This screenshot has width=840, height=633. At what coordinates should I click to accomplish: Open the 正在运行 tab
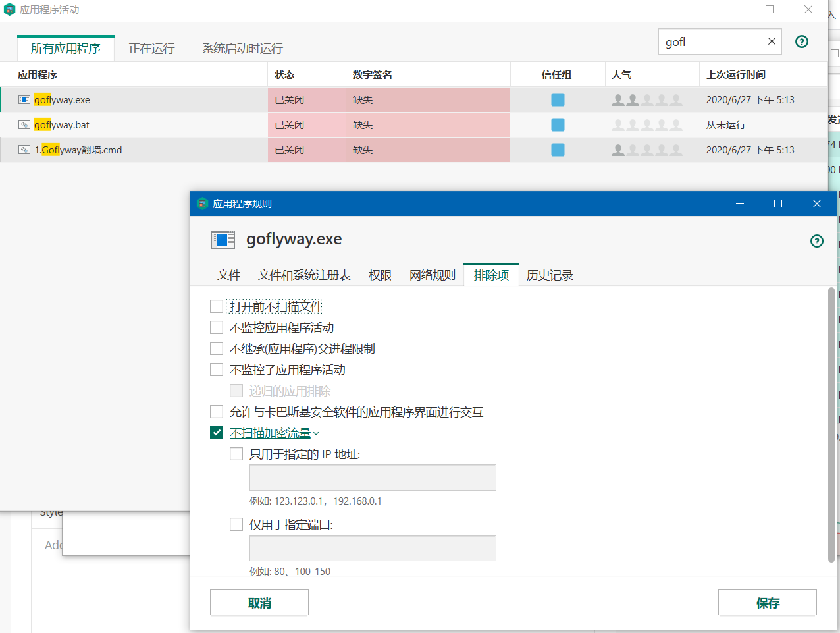[151, 49]
